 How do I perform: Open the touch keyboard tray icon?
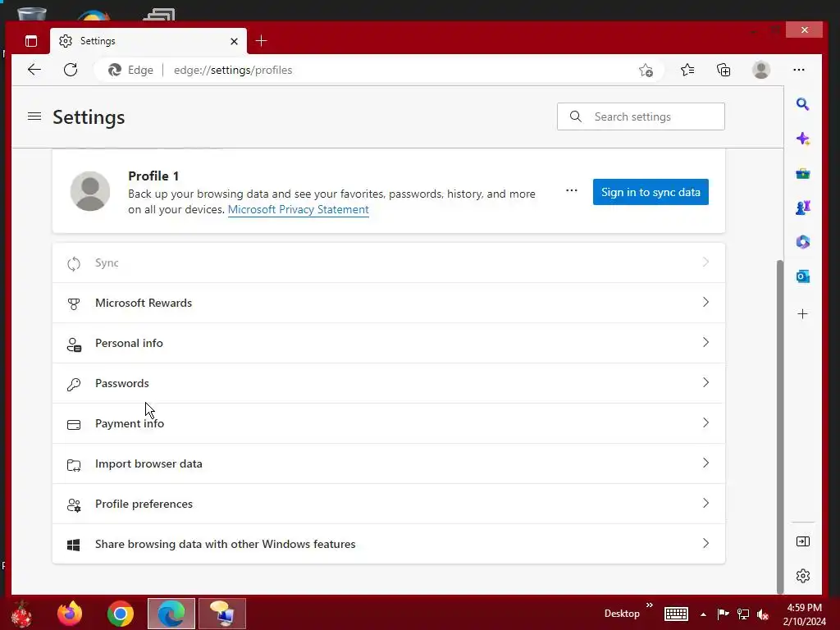tap(676, 614)
